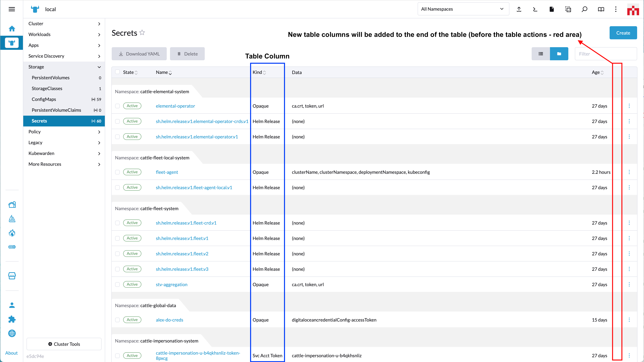Expand the Kubewarden menu section

pyautogui.click(x=64, y=153)
